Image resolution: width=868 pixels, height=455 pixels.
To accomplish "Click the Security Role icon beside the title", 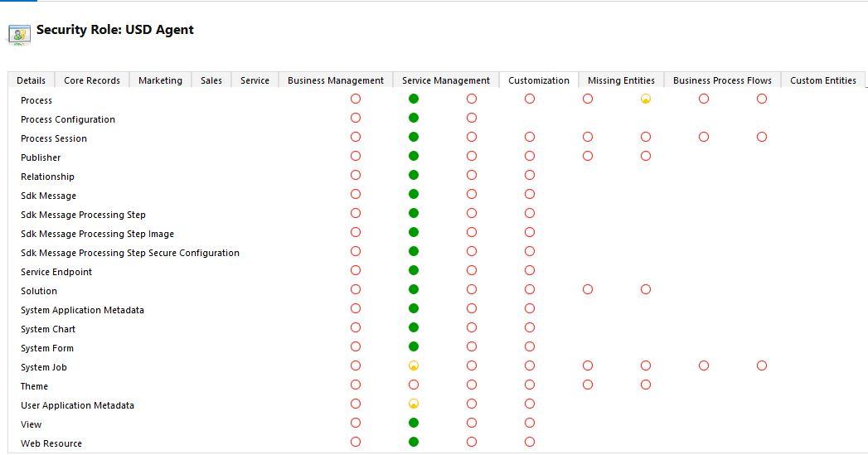I will pos(19,33).
